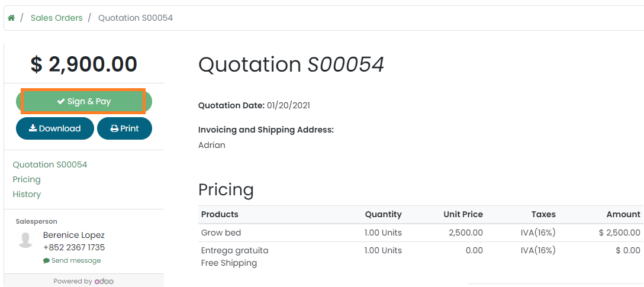Print the quotation
Viewport: 644px width, 287px height.
[124, 128]
